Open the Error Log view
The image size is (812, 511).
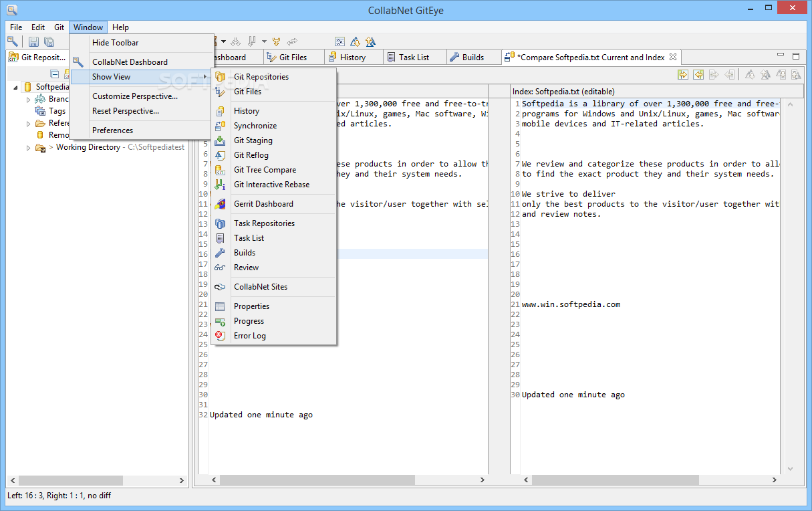[274, 336]
